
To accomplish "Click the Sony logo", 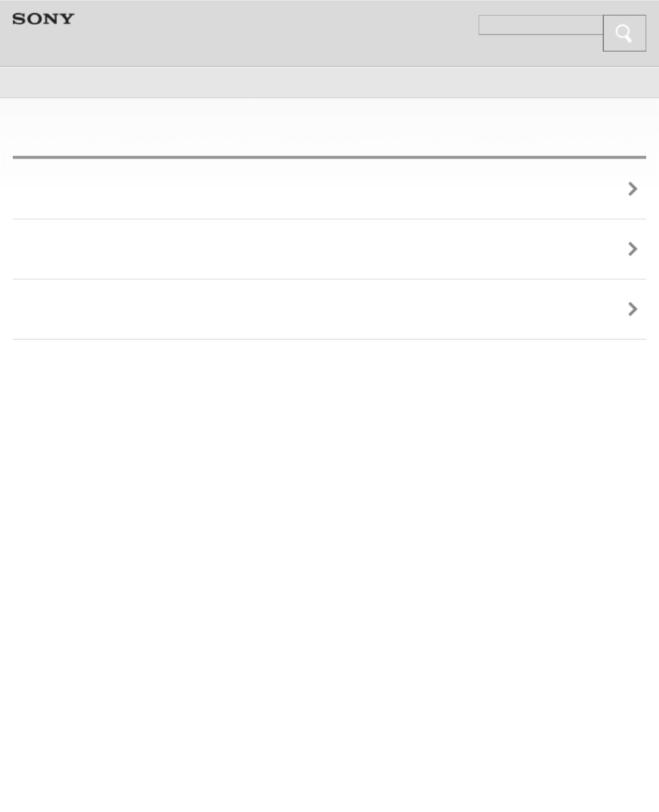I will (x=43, y=19).
